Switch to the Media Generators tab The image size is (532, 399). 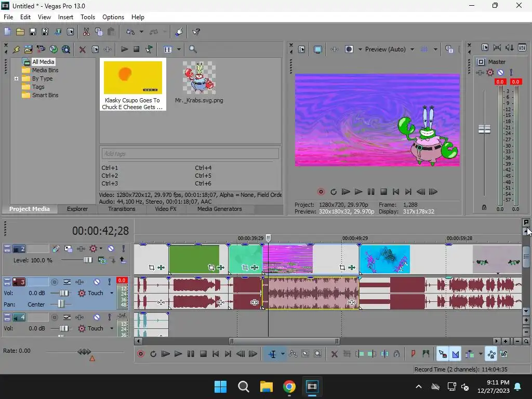click(220, 209)
